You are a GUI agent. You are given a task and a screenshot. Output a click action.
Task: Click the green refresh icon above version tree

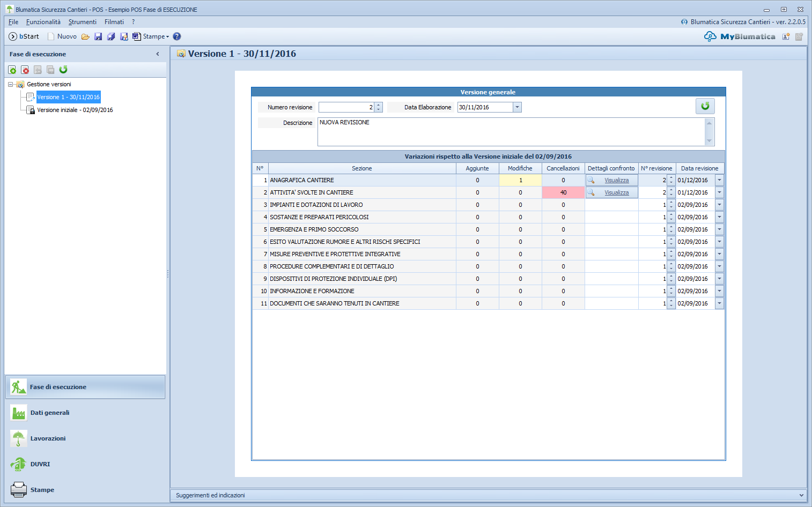tap(63, 70)
